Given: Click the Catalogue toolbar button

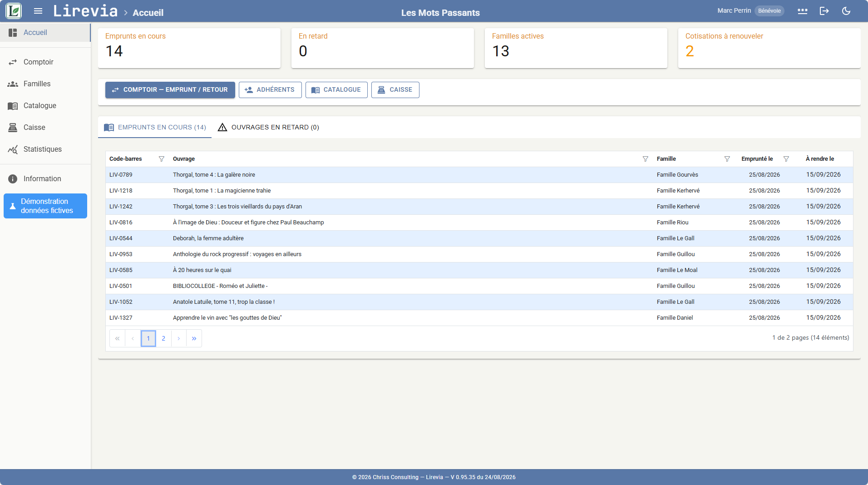Looking at the screenshot, I should [336, 90].
